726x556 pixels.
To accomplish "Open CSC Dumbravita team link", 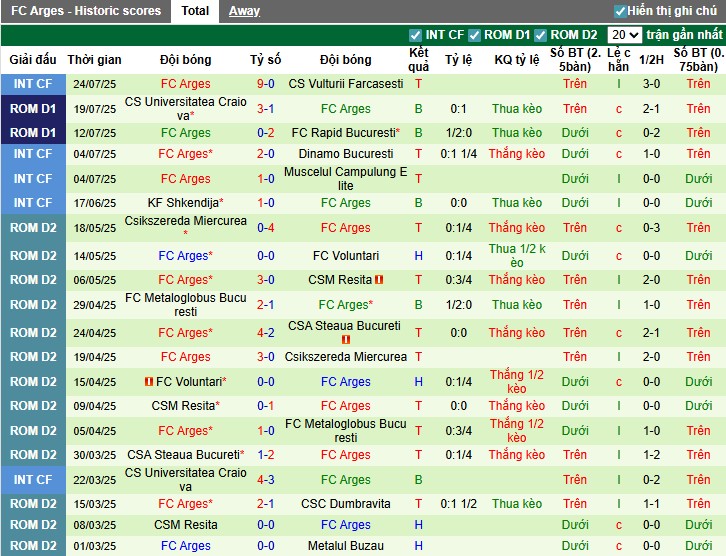I will (x=345, y=504).
